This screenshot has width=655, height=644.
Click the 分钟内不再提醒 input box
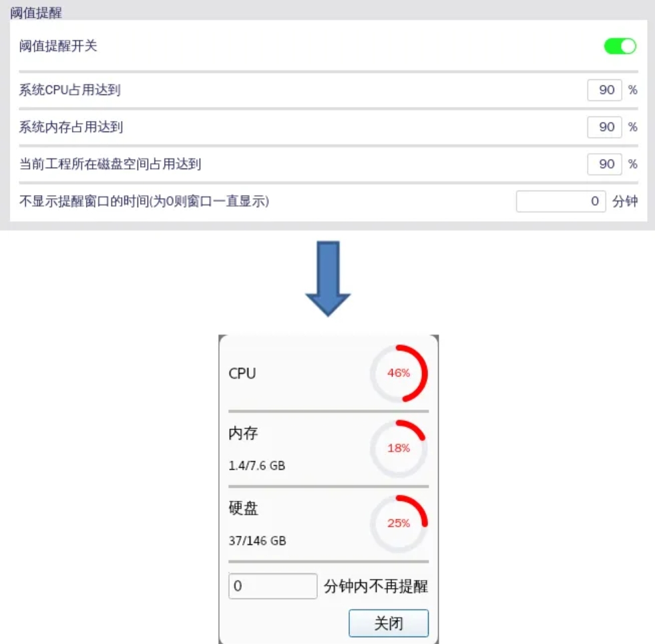tap(273, 586)
